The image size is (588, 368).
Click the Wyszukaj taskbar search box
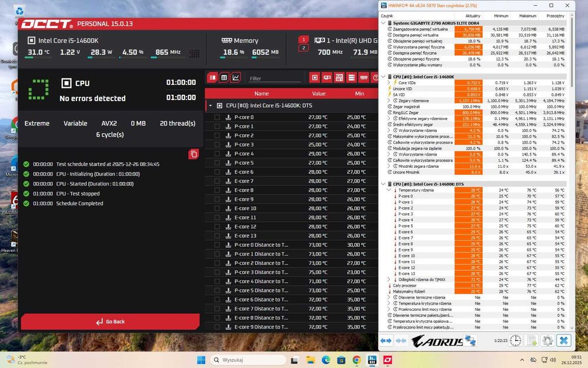248,360
